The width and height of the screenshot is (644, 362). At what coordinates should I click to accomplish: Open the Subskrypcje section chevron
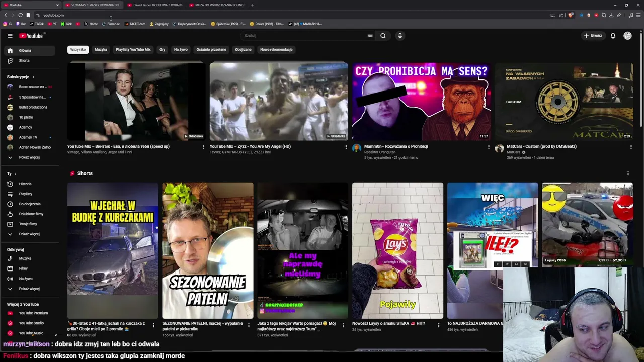coord(33,77)
